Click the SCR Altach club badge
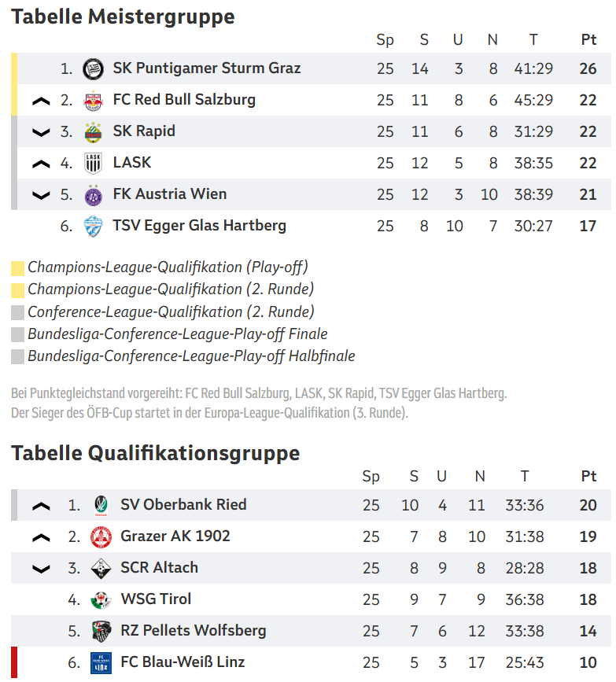616x682 pixels. tap(101, 568)
